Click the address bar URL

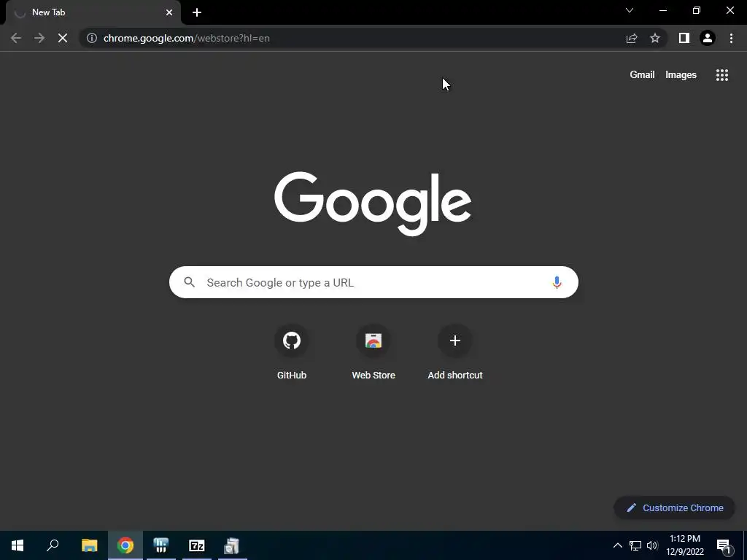[x=186, y=38]
